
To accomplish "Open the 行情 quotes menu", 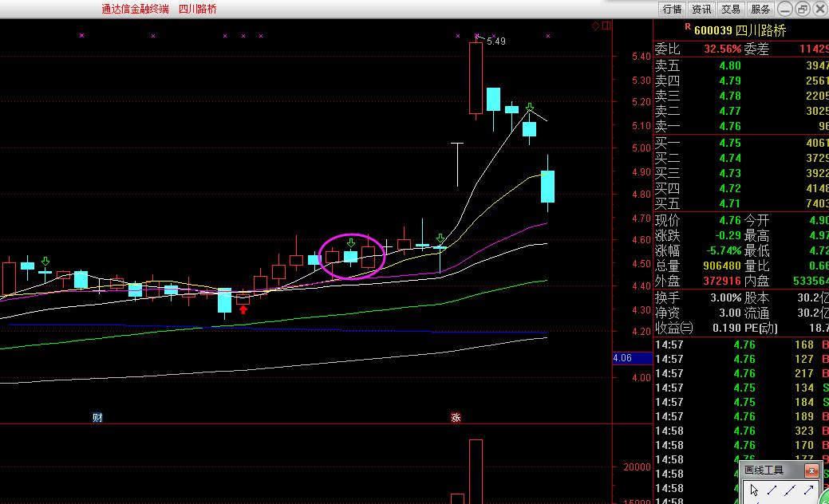I will tap(672, 9).
